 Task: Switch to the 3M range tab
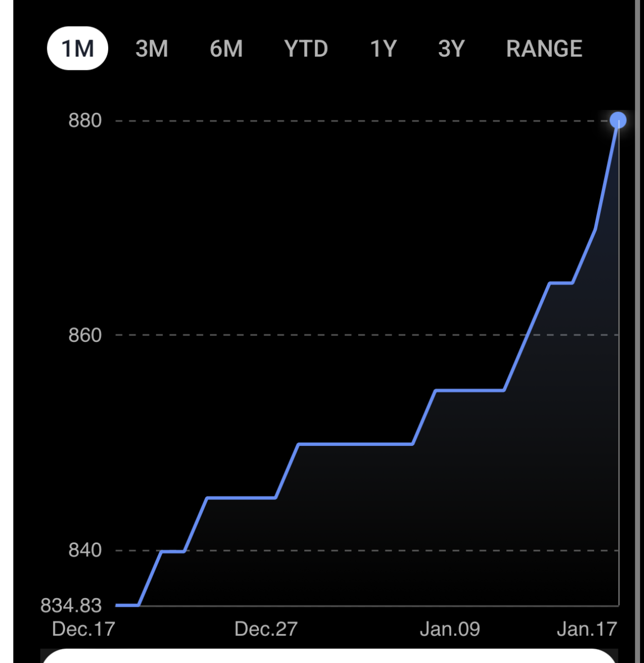(152, 48)
